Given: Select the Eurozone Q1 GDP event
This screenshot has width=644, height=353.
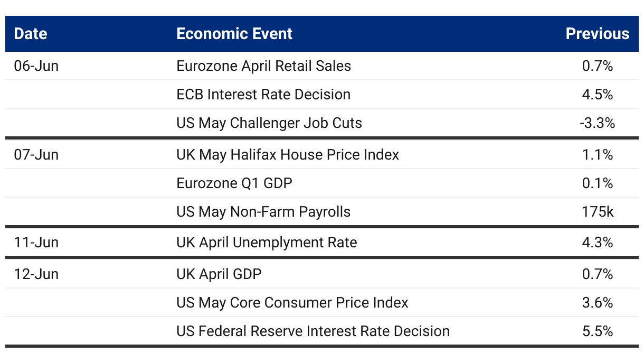Looking at the screenshot, I should click(234, 183).
